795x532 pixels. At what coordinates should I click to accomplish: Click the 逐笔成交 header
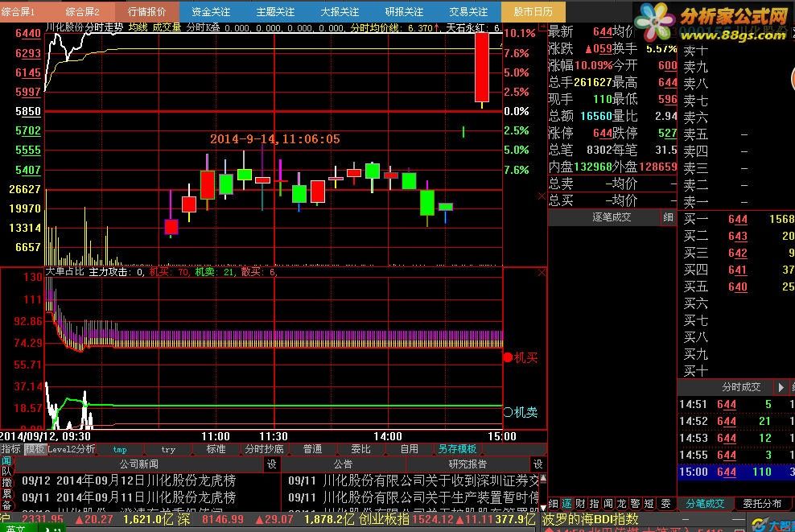click(612, 217)
